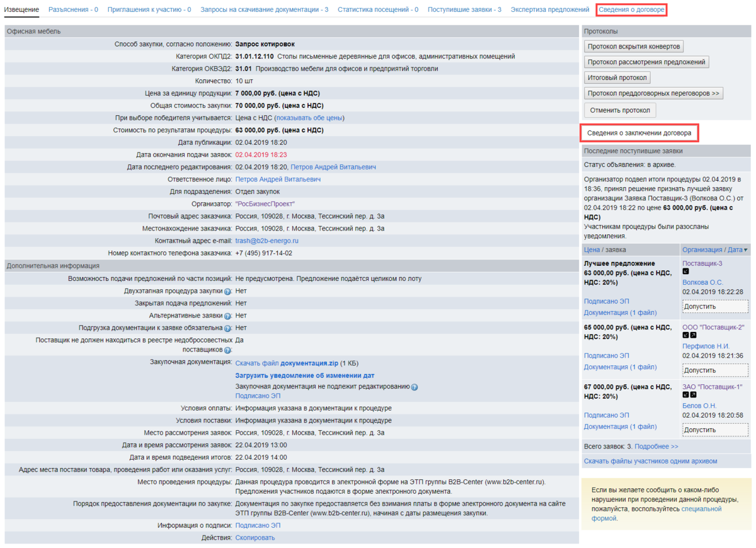Download the документация.zip file
Viewport: 756px width, 548px height.
click(309, 363)
